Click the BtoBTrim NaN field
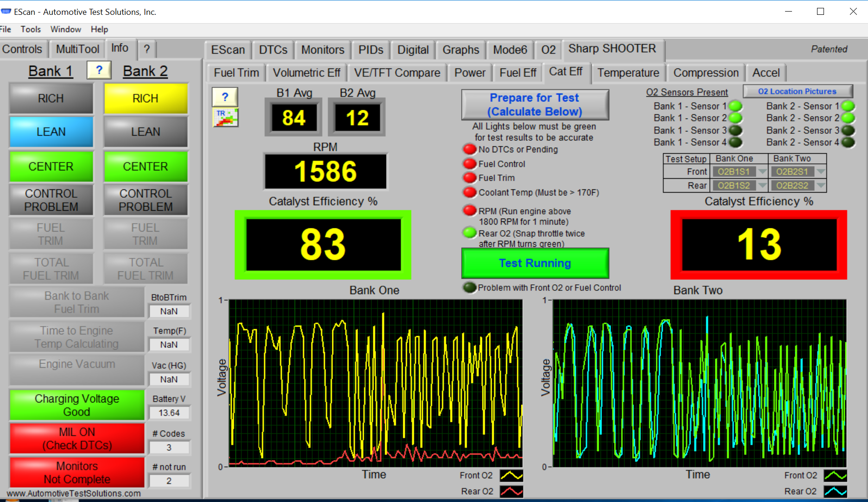 pyautogui.click(x=169, y=311)
